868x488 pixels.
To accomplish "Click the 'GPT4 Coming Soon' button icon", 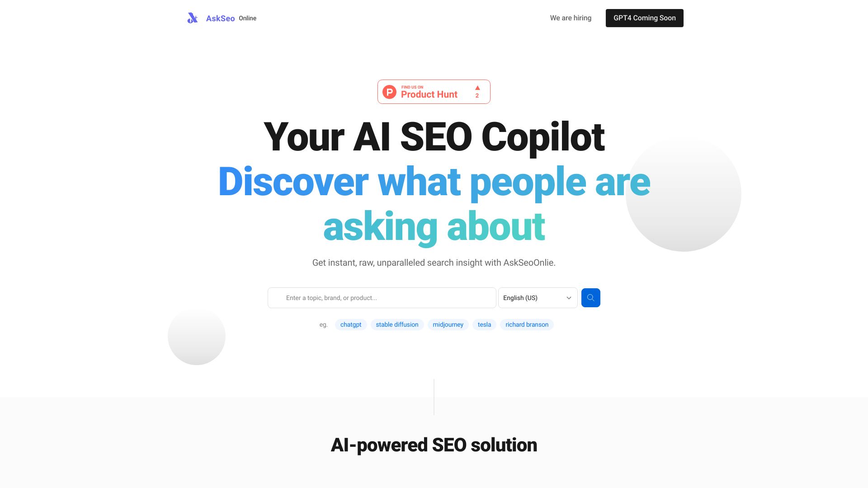I will [644, 18].
